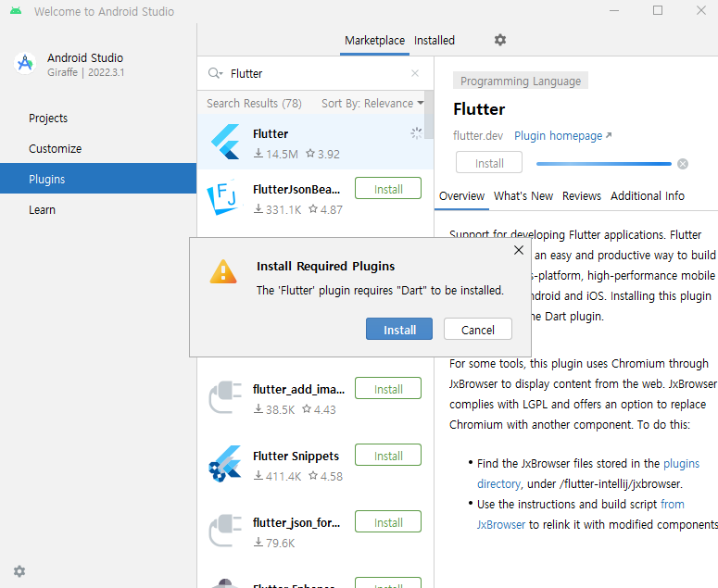Open search history magnifier dropdown
Image resolution: width=718 pixels, height=588 pixels.
[x=215, y=73]
